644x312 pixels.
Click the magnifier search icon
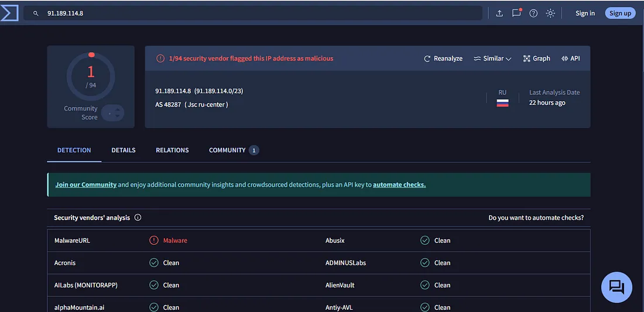[x=36, y=13]
